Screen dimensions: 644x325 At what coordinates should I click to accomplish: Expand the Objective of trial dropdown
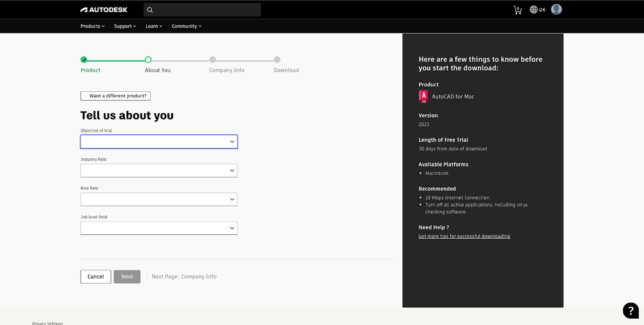click(158, 142)
